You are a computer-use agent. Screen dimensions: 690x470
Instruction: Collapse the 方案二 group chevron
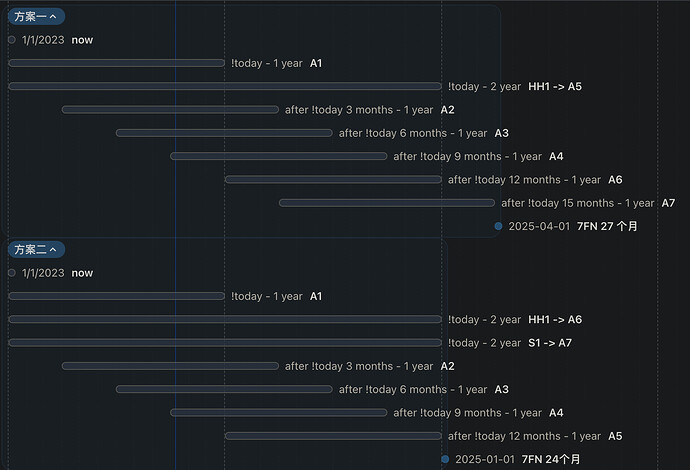click(54, 249)
